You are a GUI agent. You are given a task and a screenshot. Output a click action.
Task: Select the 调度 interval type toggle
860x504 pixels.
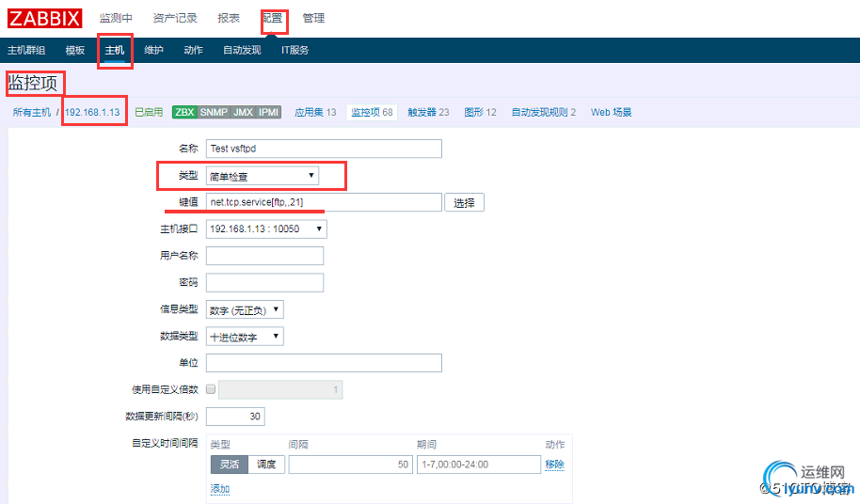pos(266,465)
